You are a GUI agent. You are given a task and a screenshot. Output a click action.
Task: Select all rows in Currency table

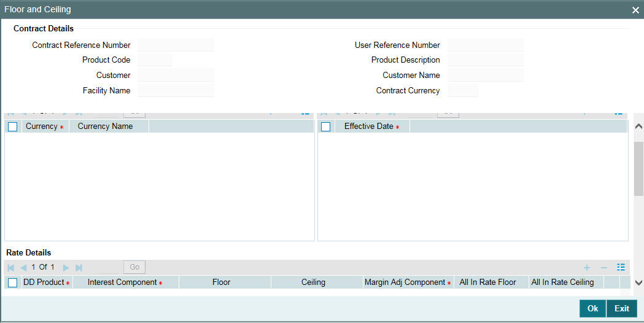[13, 126]
